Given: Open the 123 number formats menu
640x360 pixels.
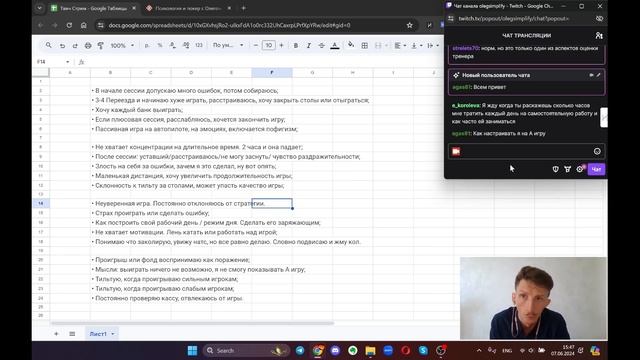Looking at the screenshot, I should pyautogui.click(x=199, y=45).
